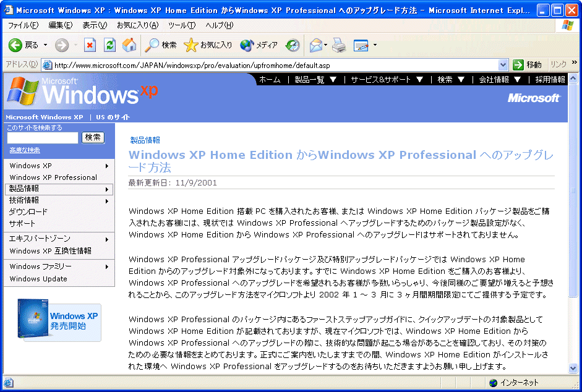
Task: Open Search (検索) magnifier toolbar icon
Action: pyautogui.click(x=152, y=45)
